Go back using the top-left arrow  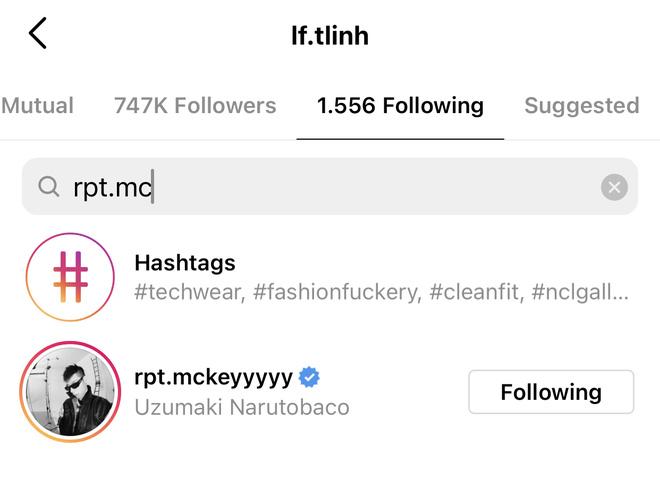(38, 34)
